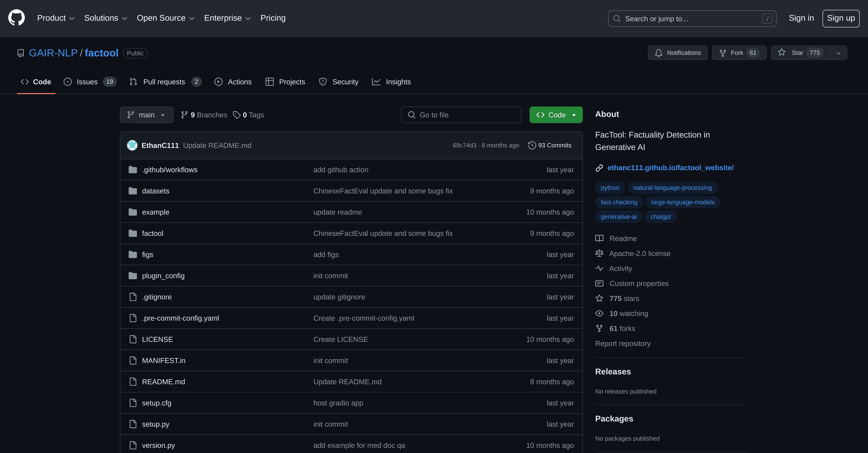
Task: Click EthanC111's avatar image
Action: tap(133, 145)
